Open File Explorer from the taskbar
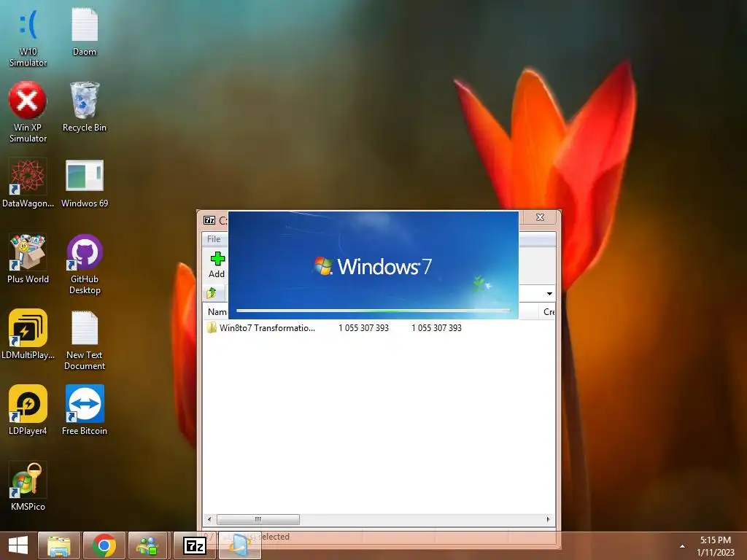 coord(59,545)
